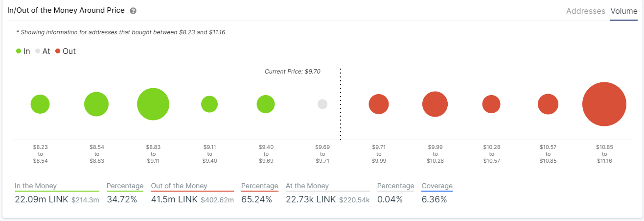
Task: Click the Out of the Money label
Action: point(179,186)
